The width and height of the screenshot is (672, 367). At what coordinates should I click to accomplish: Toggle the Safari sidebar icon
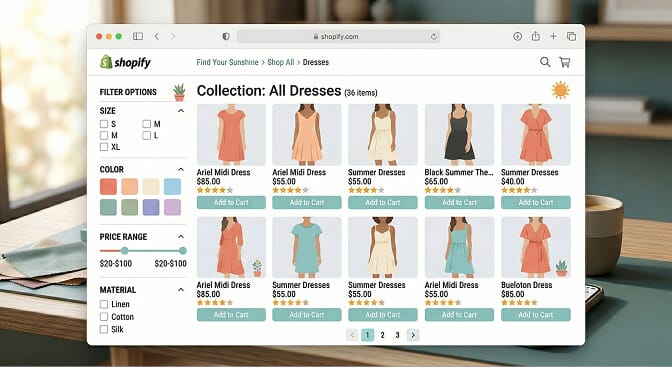click(x=138, y=36)
